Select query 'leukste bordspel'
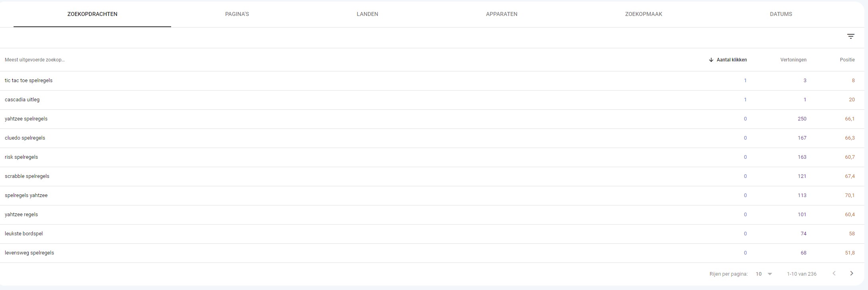 (24, 234)
